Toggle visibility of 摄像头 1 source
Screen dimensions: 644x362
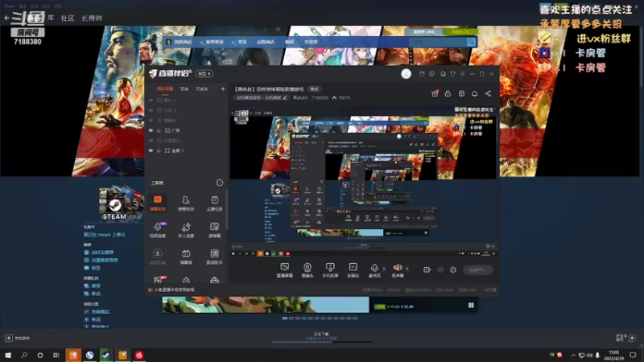(151, 120)
